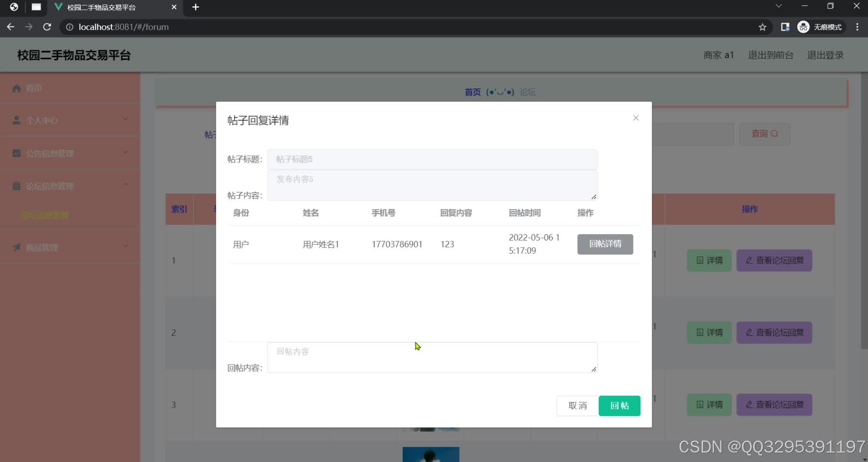Open 查看论坛回复 for row 1

click(774, 260)
